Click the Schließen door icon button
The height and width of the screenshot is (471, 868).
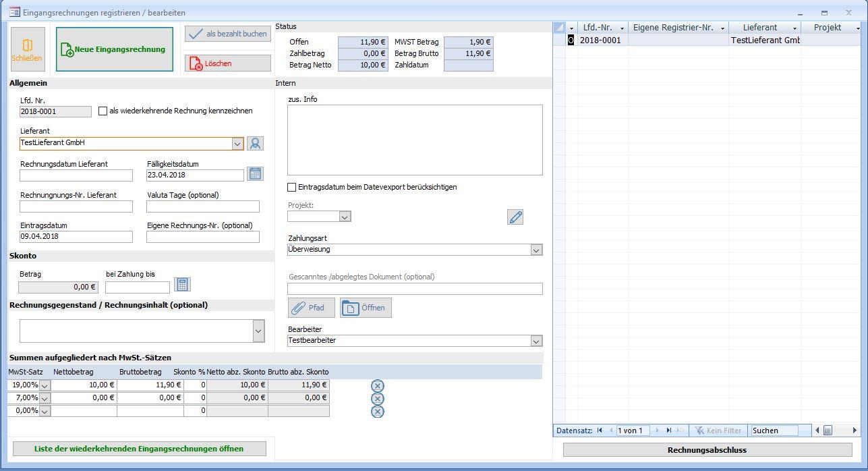[x=28, y=49]
